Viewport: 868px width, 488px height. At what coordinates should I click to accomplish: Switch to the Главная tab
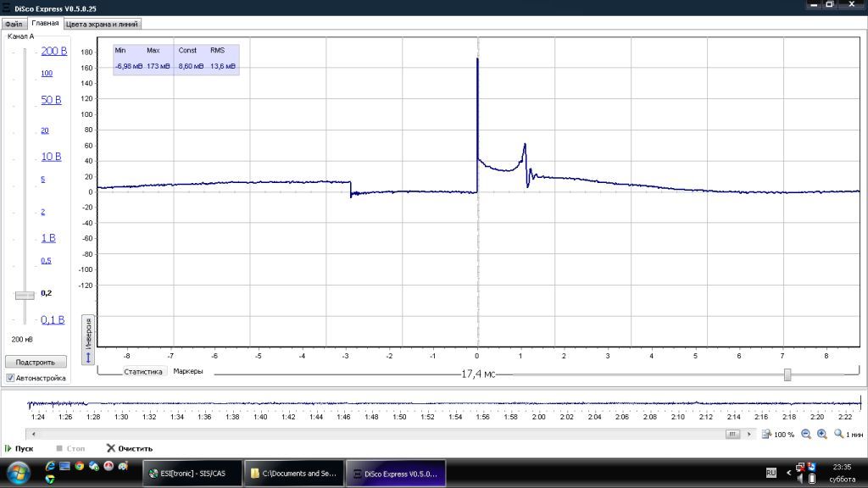point(45,23)
